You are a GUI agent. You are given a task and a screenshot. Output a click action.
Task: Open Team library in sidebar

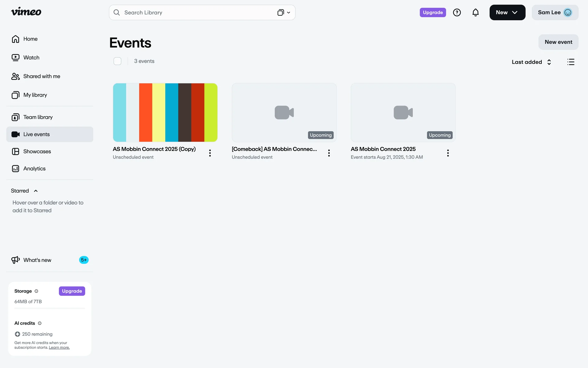(38, 117)
